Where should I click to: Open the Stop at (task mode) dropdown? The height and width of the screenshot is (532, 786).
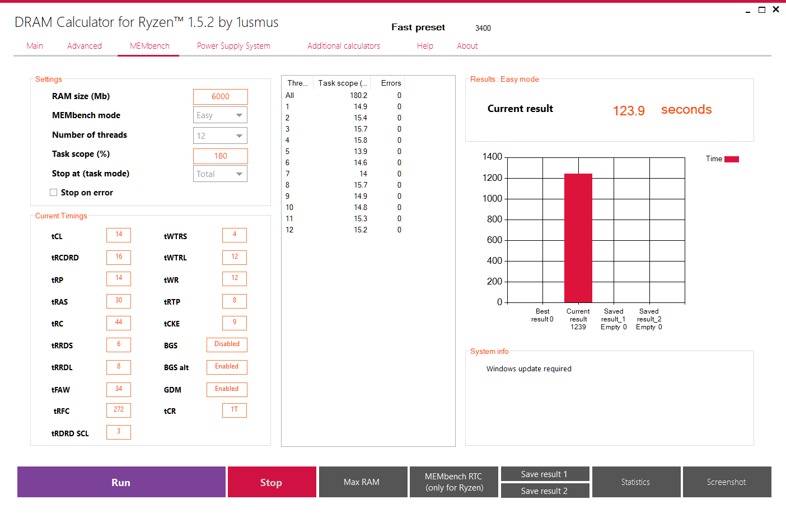[x=221, y=174]
